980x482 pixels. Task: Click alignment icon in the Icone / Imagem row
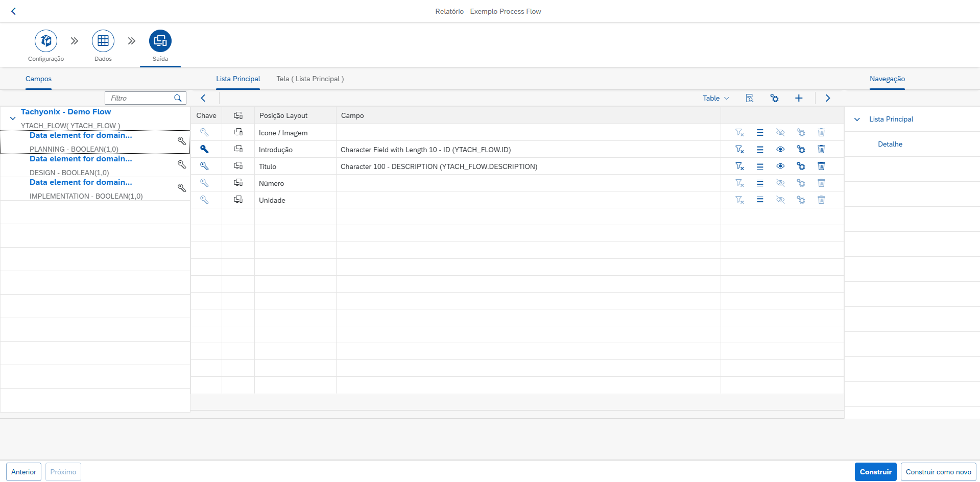click(760, 132)
